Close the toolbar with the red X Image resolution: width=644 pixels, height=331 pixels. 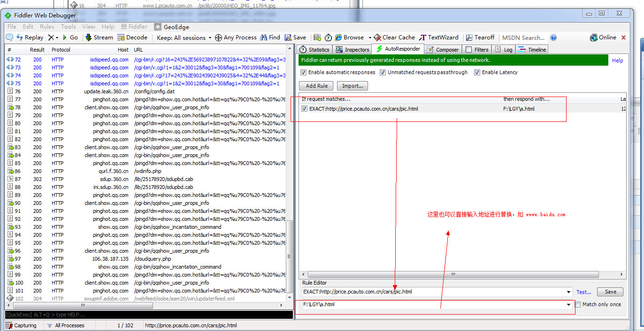click(x=624, y=38)
